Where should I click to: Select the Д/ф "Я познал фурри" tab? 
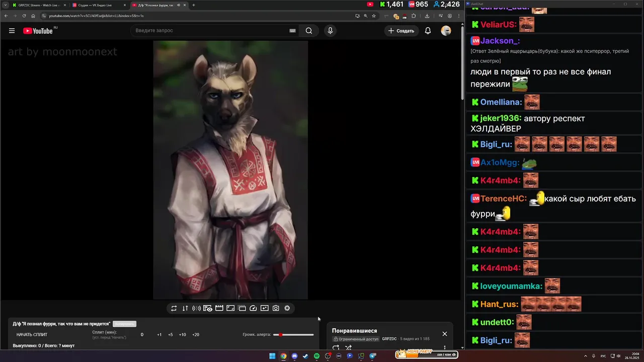[x=159, y=5]
